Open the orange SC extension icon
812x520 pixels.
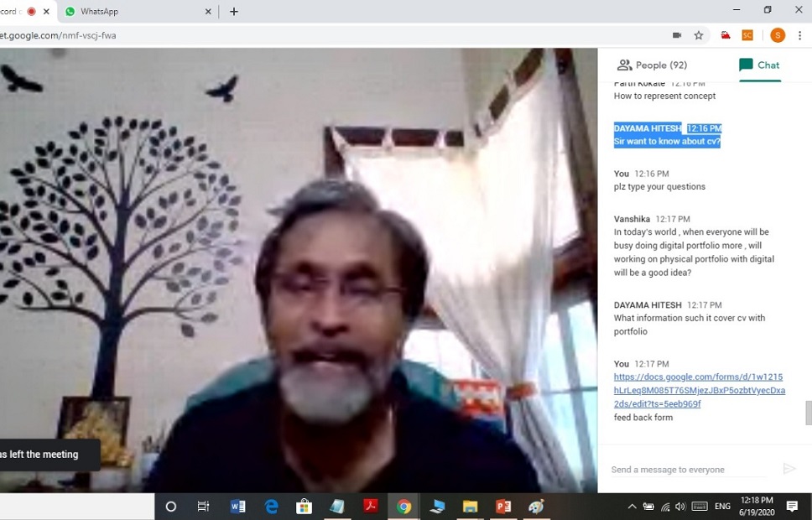(x=747, y=35)
